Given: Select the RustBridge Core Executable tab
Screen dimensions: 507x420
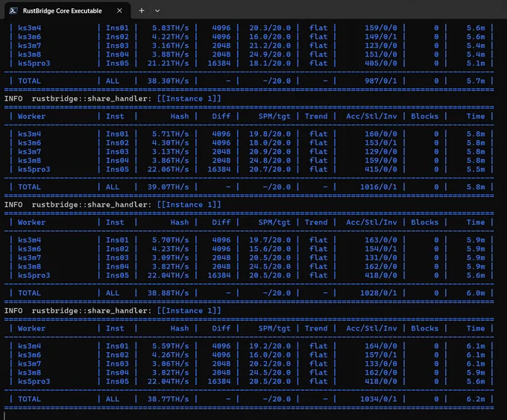Looking at the screenshot, I should (67, 10).
